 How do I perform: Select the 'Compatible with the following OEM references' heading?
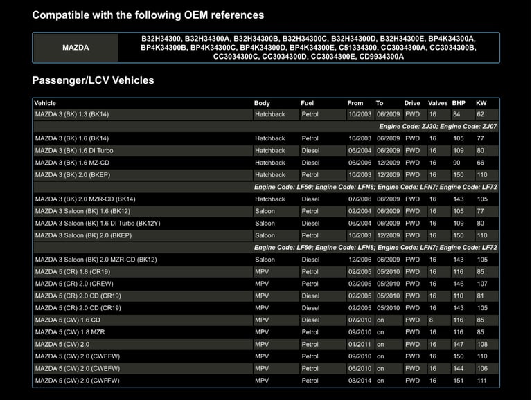click(x=148, y=15)
